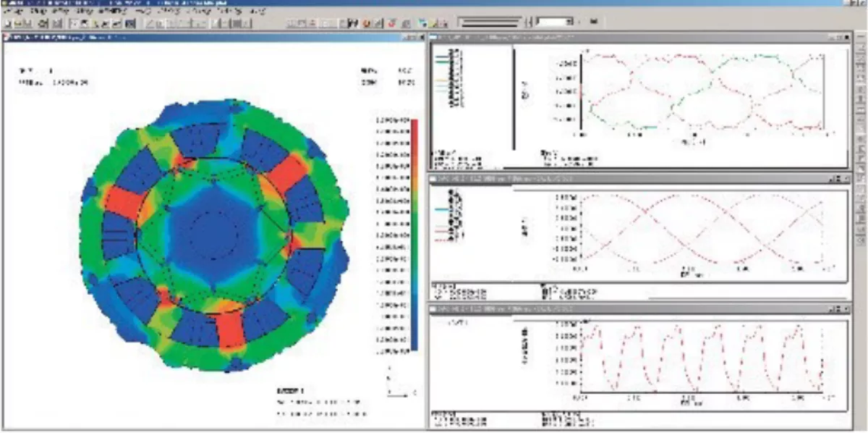Click the cyan icon in the top toolbar
The height and width of the screenshot is (433, 868).
tap(424, 24)
